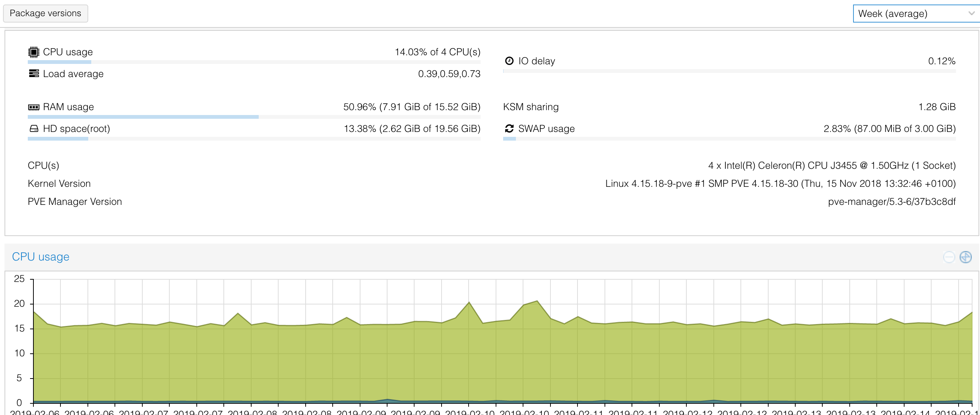980x415 pixels.
Task: Click the CPU usage chip icon
Action: tap(33, 52)
